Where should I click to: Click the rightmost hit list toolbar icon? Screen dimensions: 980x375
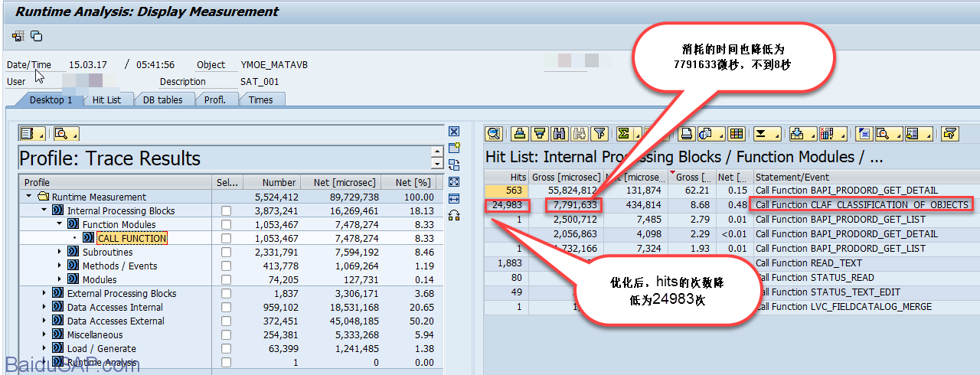pos(950,134)
